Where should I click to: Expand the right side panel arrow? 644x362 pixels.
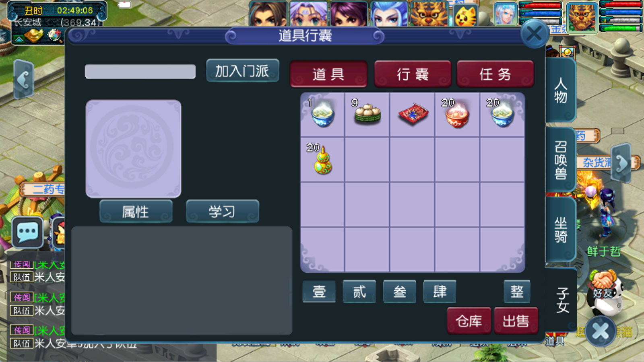pyautogui.click(x=621, y=163)
